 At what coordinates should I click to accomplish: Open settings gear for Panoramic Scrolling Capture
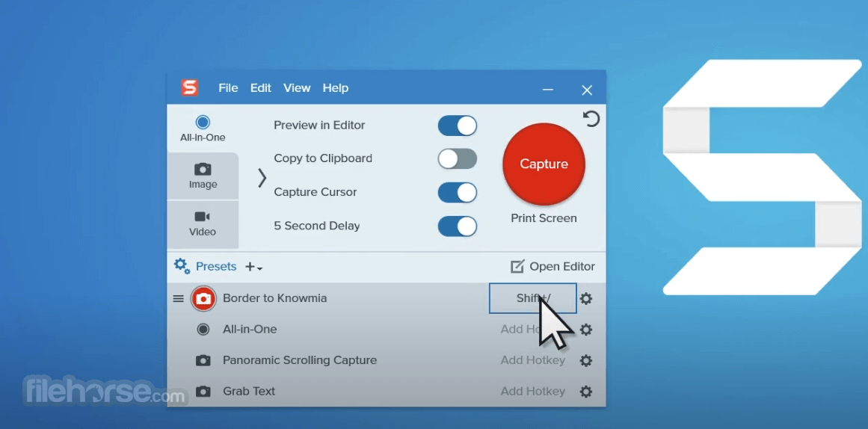coord(585,361)
